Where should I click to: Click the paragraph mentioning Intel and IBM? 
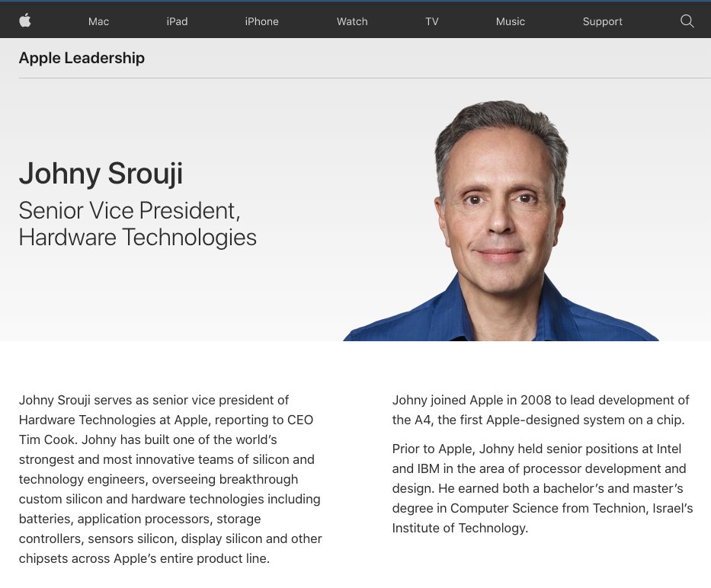tap(541, 468)
